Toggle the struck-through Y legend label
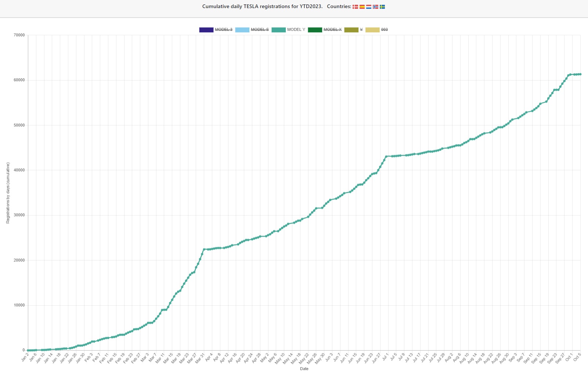This screenshot has width=588, height=376. point(361,29)
